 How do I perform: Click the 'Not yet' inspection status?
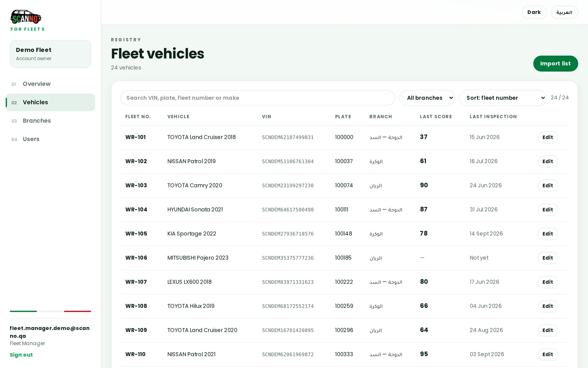coord(479,258)
